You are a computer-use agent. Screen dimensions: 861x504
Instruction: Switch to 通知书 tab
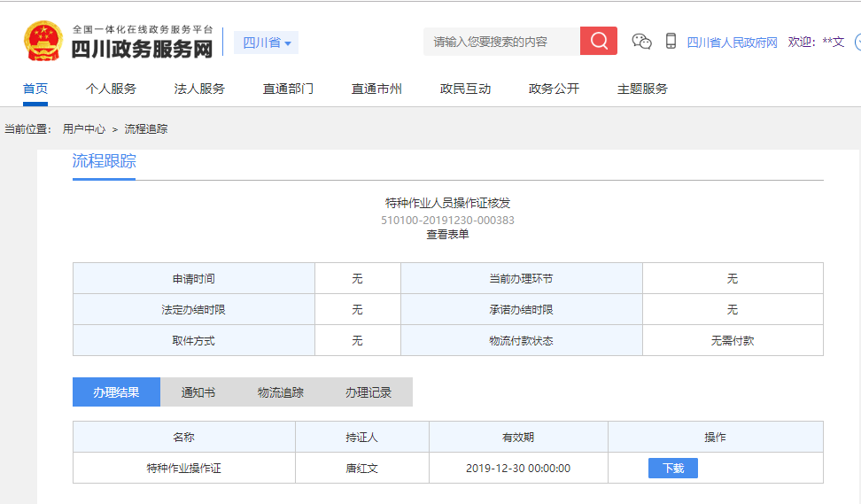pyautogui.click(x=198, y=392)
